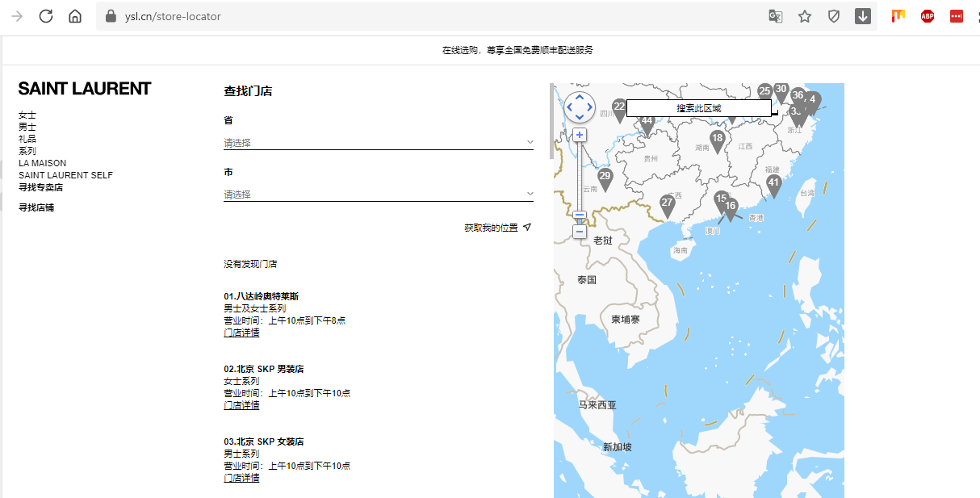
Task: Open 门店详情 for 北京 SKP 女装店
Action: (241, 478)
